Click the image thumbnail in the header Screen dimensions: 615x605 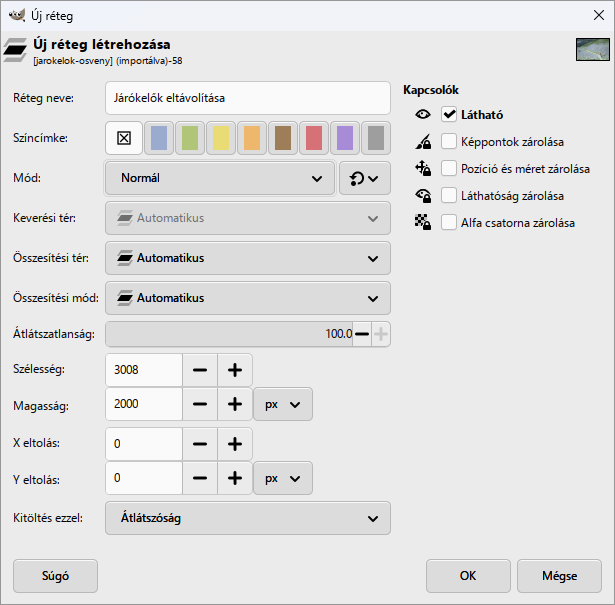coord(593,49)
